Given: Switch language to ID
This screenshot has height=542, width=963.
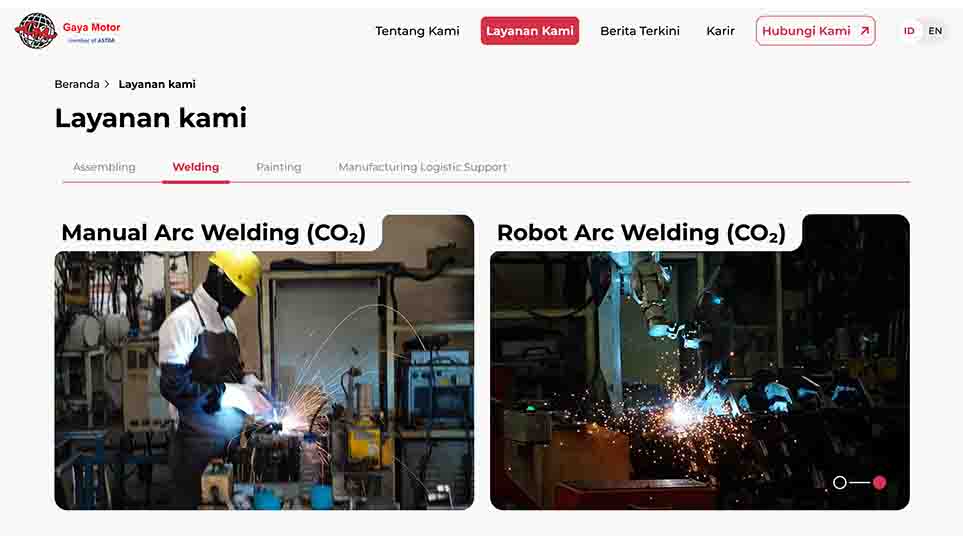Looking at the screenshot, I should tap(909, 31).
